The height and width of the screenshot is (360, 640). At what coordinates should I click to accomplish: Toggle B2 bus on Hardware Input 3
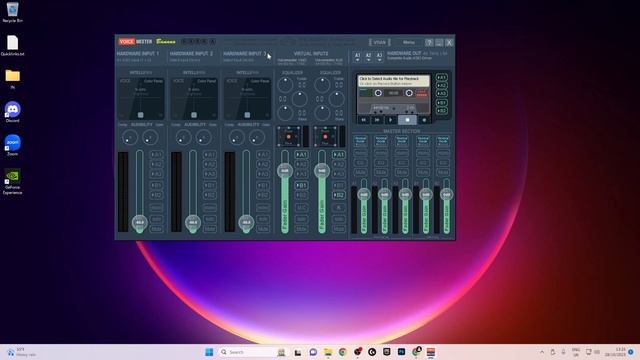coord(263,195)
